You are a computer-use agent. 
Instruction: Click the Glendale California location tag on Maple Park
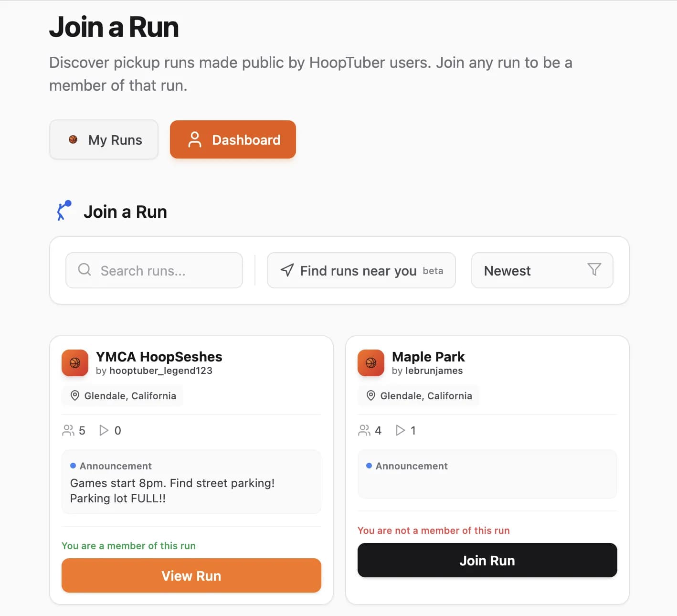pyautogui.click(x=418, y=395)
